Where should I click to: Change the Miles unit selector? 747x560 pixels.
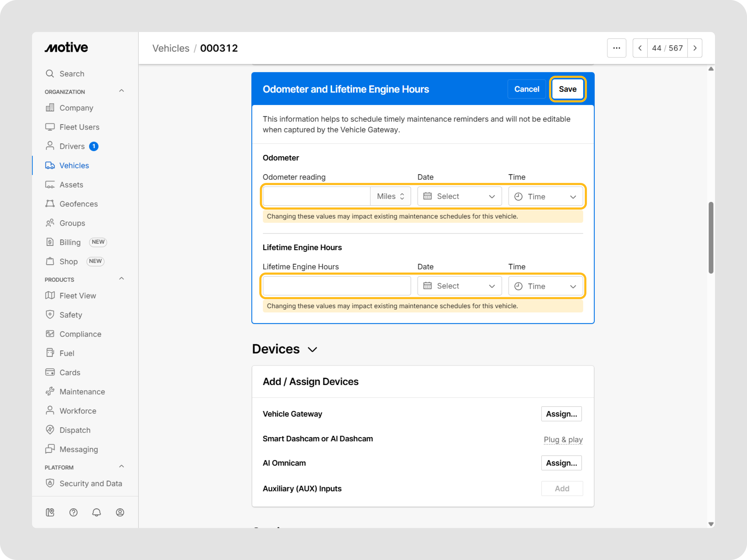pyautogui.click(x=390, y=197)
